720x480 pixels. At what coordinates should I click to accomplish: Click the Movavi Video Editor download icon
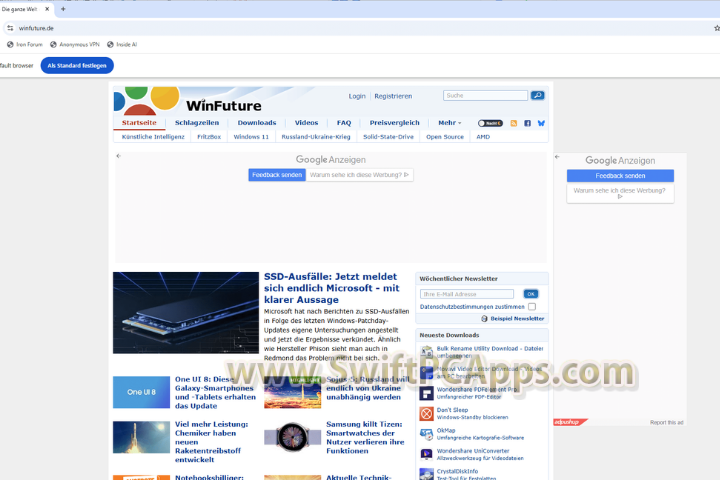pyautogui.click(x=427, y=373)
